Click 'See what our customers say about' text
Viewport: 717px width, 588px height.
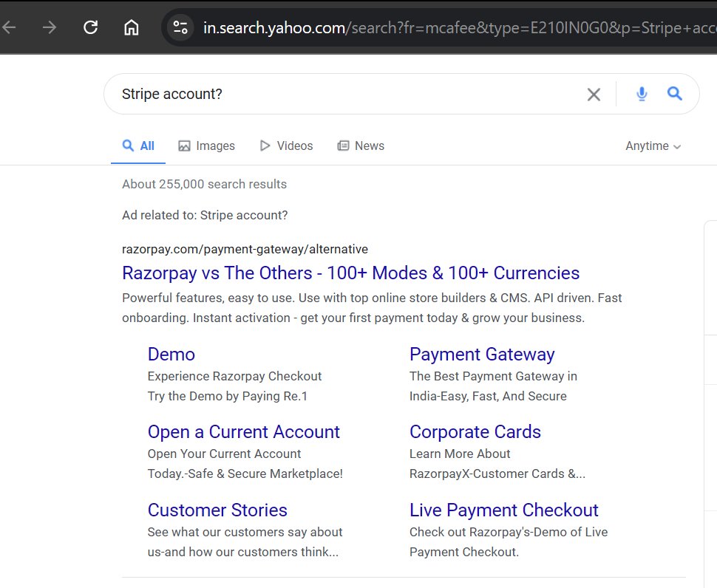pos(245,532)
